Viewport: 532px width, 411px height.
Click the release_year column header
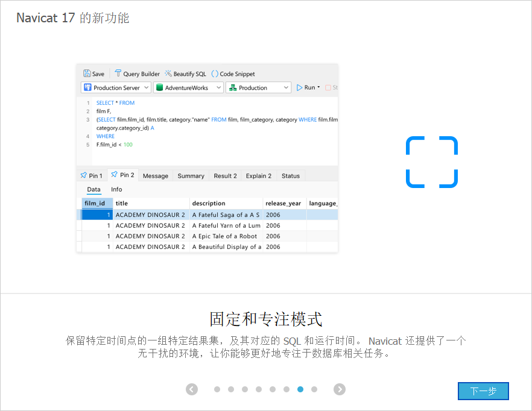[285, 203]
